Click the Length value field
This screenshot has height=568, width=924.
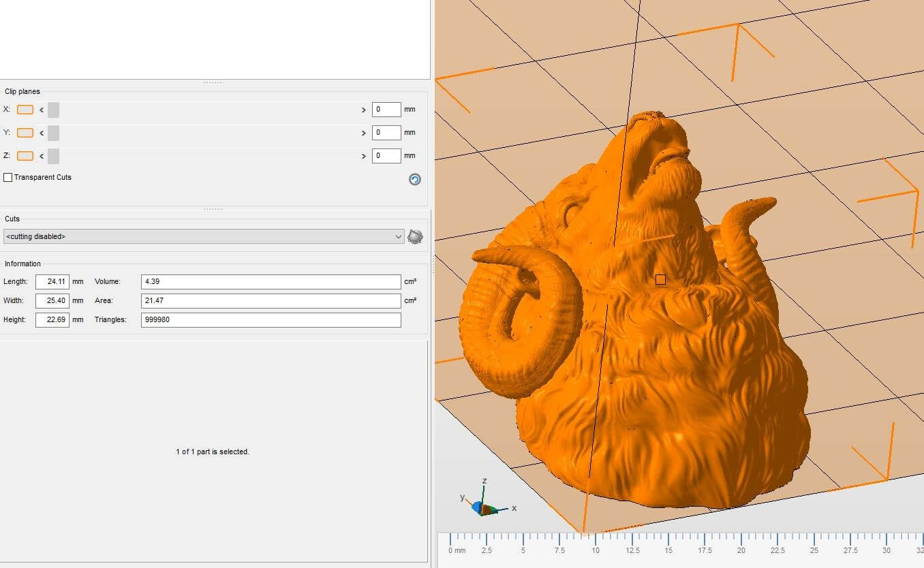(x=52, y=282)
